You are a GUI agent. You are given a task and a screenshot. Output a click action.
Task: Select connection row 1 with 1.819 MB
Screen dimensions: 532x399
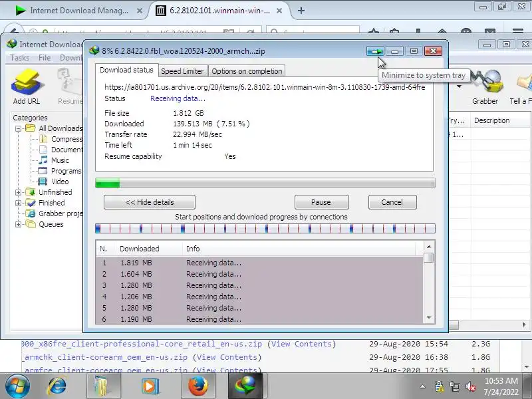[259, 263]
